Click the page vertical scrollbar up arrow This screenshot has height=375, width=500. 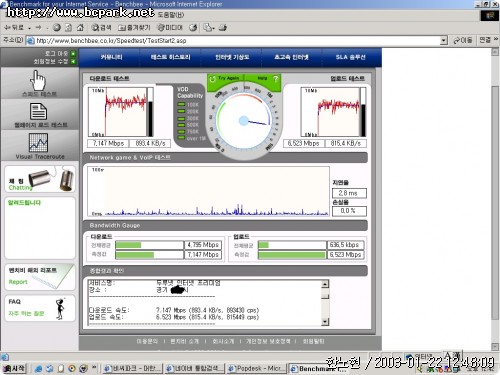pyautogui.click(x=495, y=52)
